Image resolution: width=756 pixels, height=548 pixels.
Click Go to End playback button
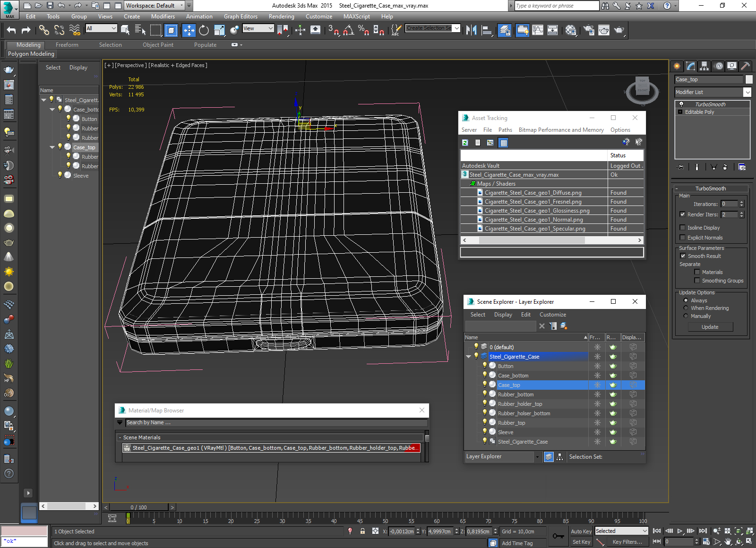click(703, 531)
